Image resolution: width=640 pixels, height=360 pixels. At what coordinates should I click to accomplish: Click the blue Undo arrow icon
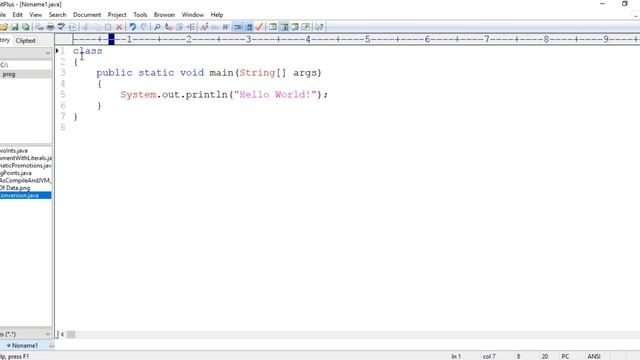133,27
